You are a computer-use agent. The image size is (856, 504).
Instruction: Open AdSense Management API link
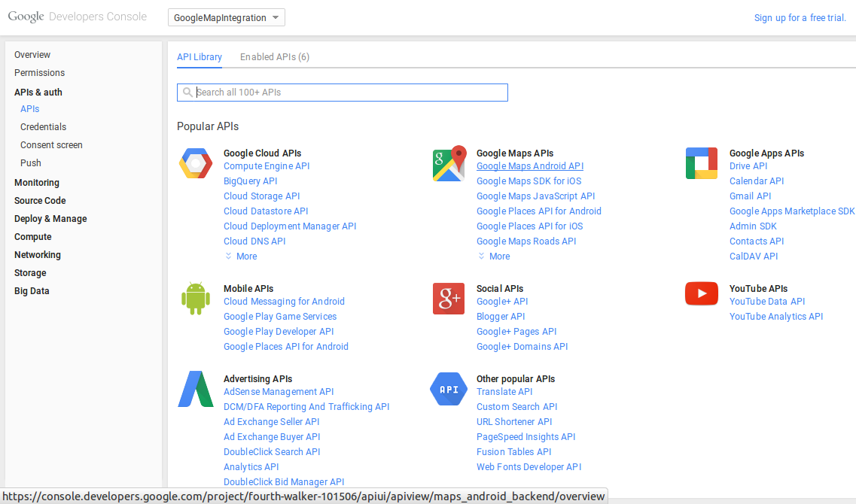click(279, 392)
